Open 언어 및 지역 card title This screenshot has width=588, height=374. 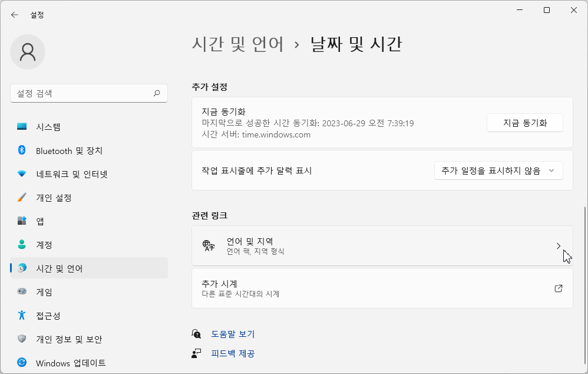click(250, 241)
